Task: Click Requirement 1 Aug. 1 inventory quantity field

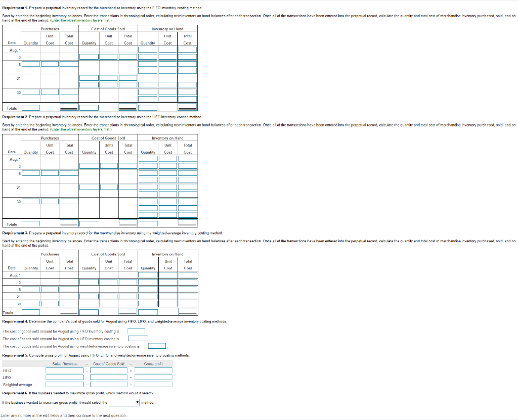Action: [x=148, y=50]
